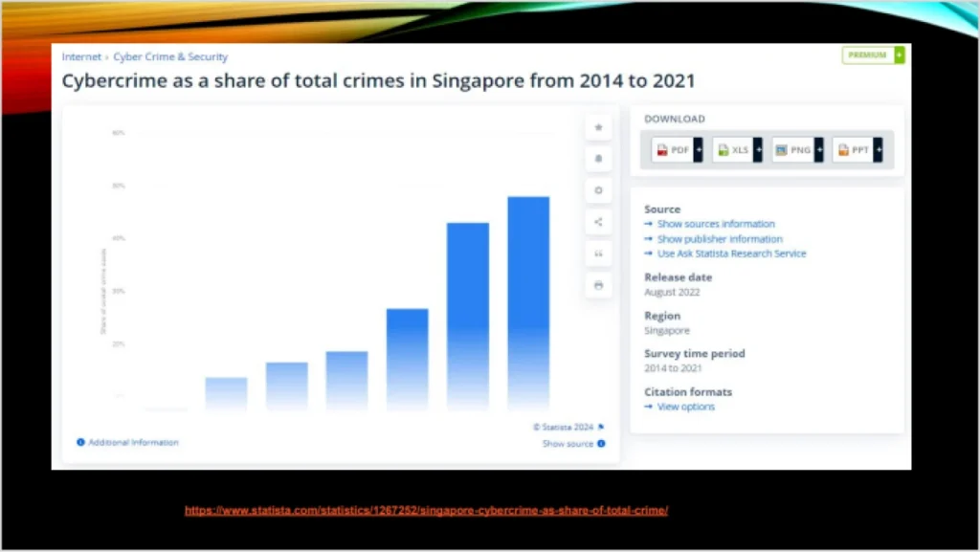This screenshot has width=980, height=552.
Task: Click the star favorite icon
Action: click(598, 127)
